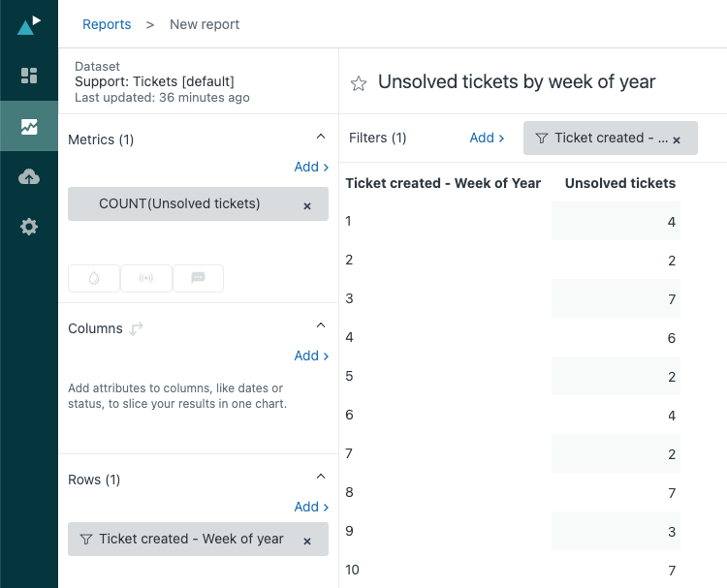Add a new filter

tap(487, 138)
